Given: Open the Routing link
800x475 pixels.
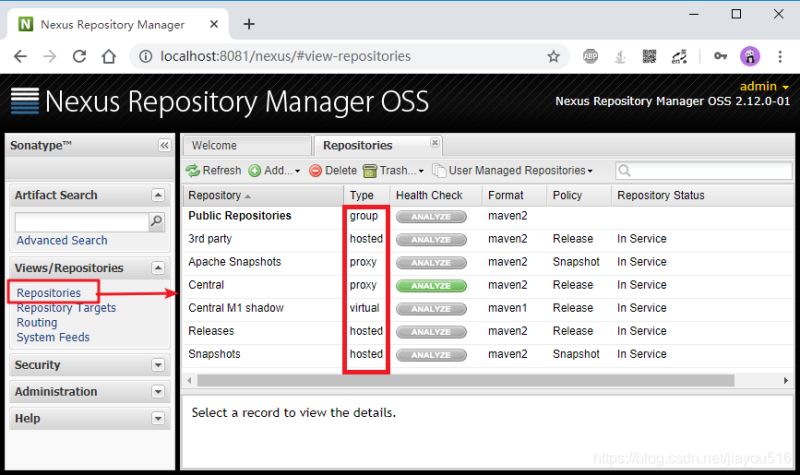Looking at the screenshot, I should (x=37, y=322).
